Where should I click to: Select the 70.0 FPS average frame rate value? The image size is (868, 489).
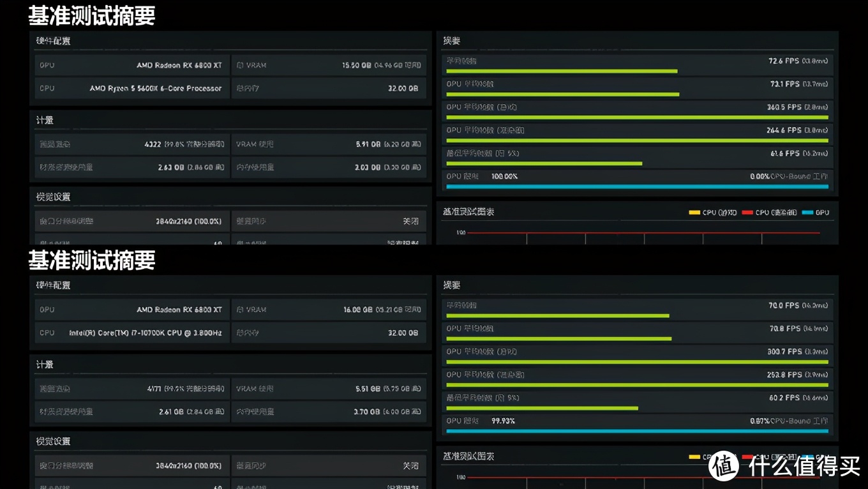tap(784, 305)
